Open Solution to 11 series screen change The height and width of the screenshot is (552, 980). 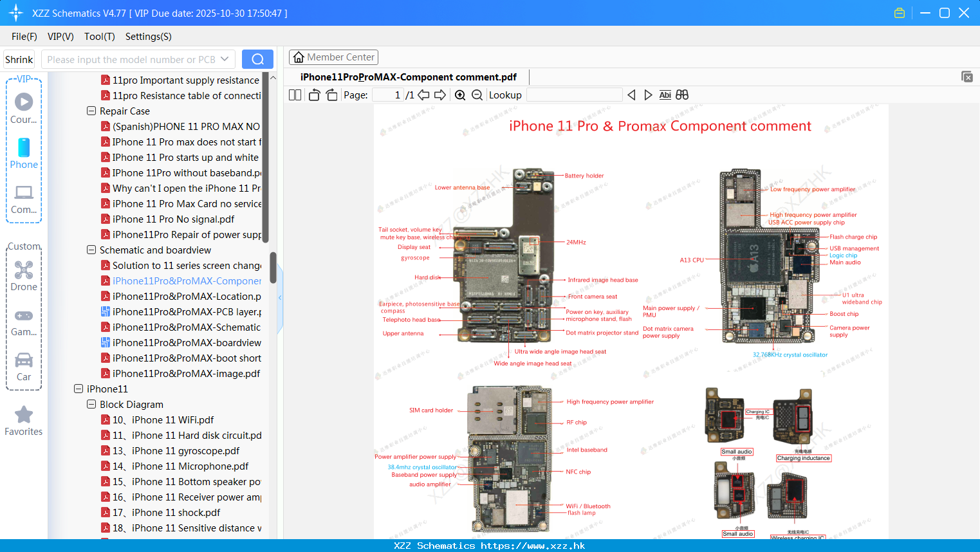coord(181,265)
